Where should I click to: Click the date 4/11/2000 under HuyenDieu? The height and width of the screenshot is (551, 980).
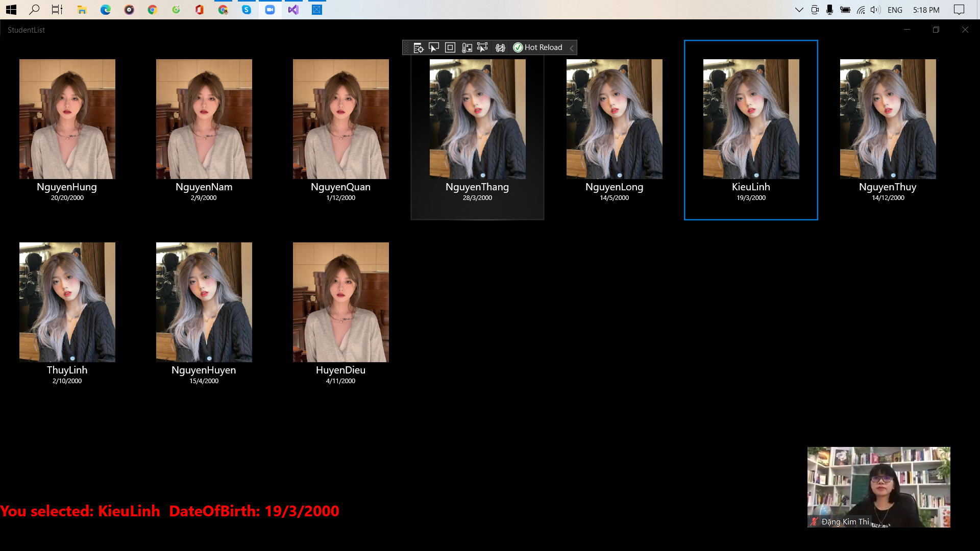click(341, 381)
